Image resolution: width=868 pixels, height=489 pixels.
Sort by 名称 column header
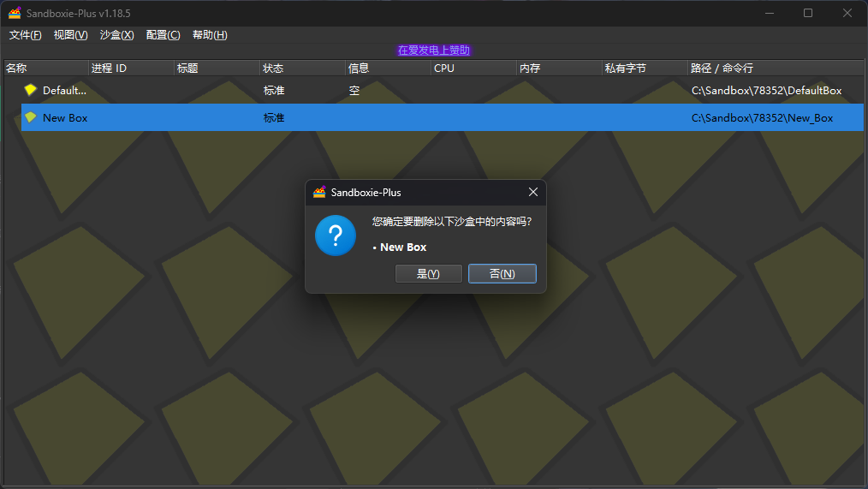pos(46,69)
